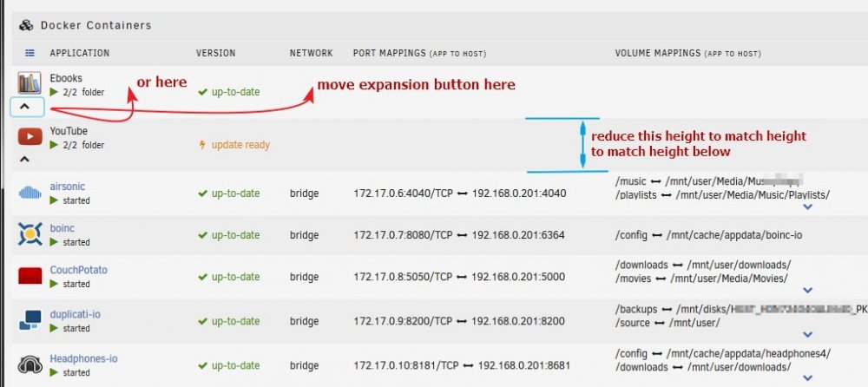Collapse the YouTube folder chevron
This screenshot has width=868, height=387.
pyautogui.click(x=24, y=160)
